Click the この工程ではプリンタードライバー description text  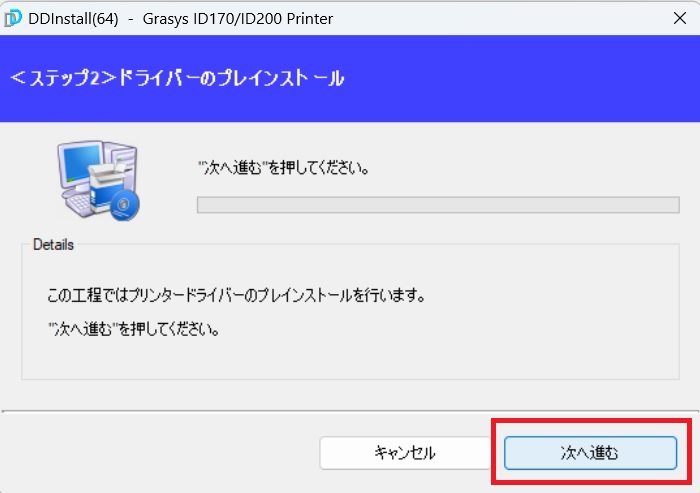pos(236,295)
